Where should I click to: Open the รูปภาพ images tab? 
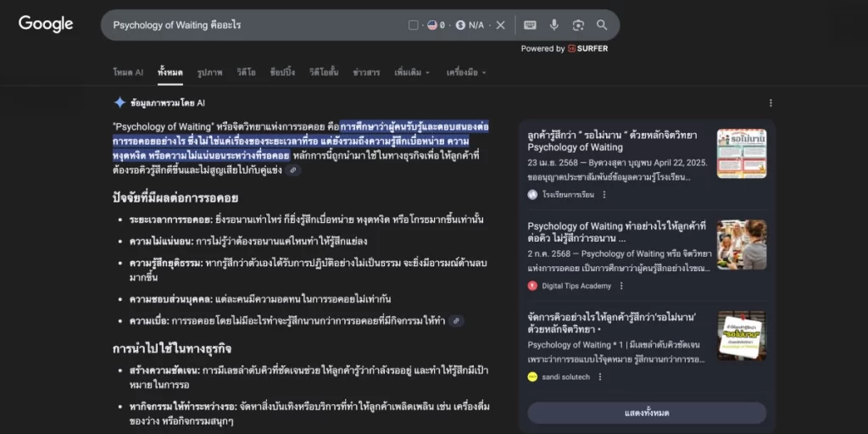pyautogui.click(x=210, y=73)
